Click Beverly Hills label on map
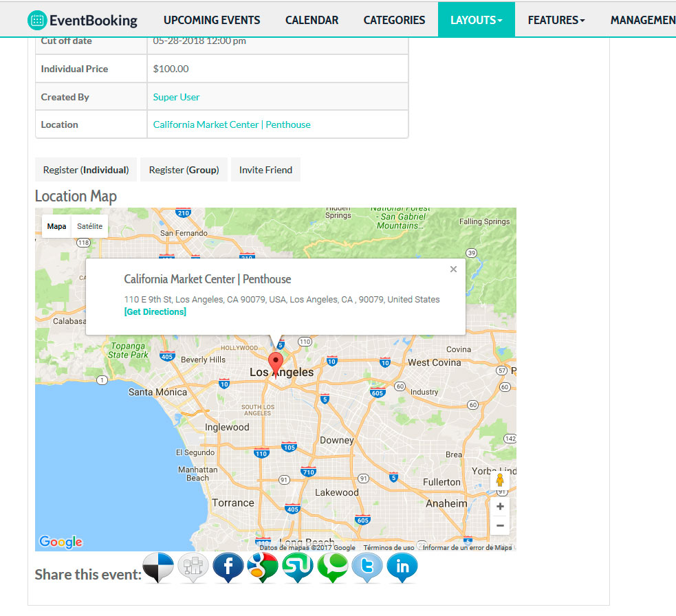 (203, 360)
